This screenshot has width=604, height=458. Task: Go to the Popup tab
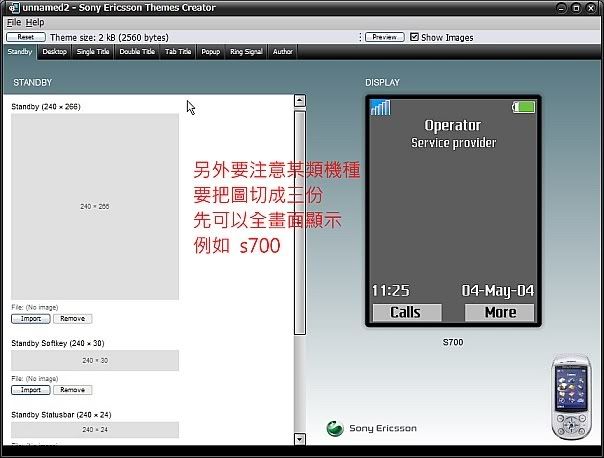coord(210,52)
